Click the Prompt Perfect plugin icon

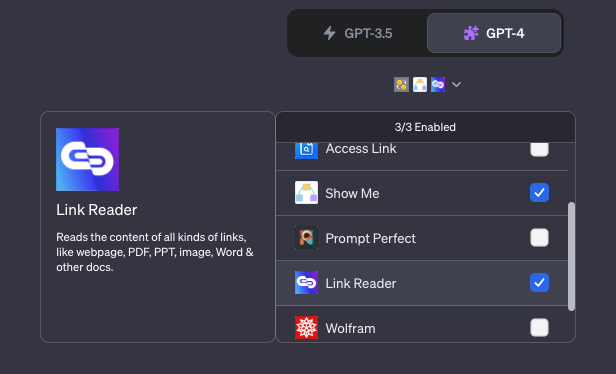point(306,237)
